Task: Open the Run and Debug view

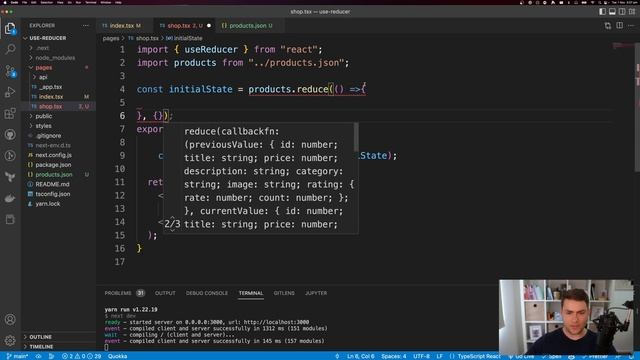Action: point(10,92)
